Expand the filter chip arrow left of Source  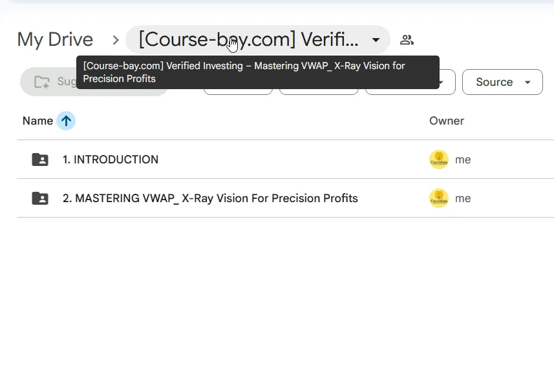[x=441, y=83]
